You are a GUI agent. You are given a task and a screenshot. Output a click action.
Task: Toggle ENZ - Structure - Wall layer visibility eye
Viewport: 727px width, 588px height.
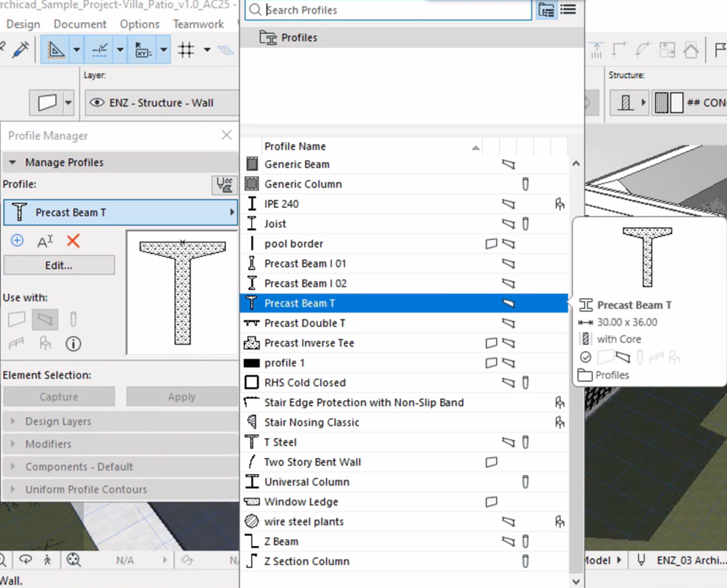pos(96,102)
